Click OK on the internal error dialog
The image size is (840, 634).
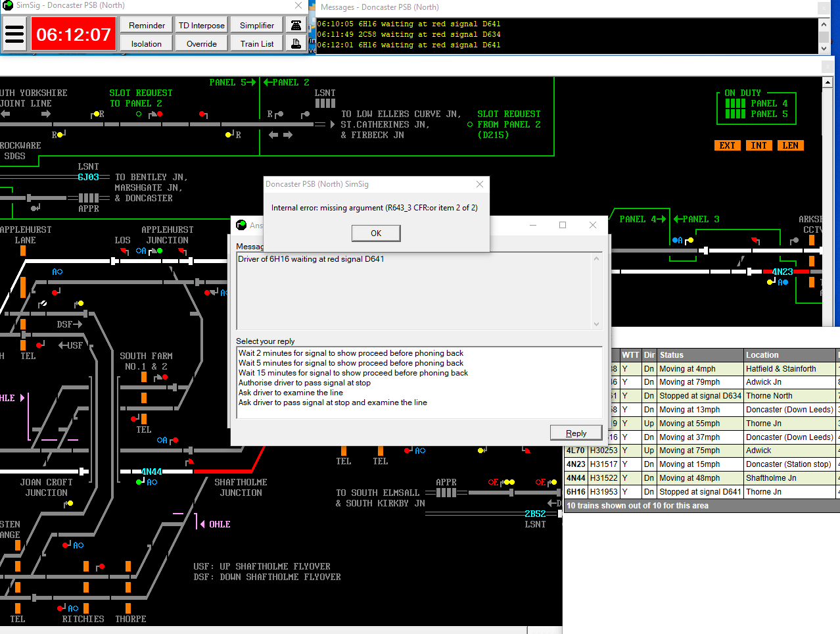tap(376, 233)
